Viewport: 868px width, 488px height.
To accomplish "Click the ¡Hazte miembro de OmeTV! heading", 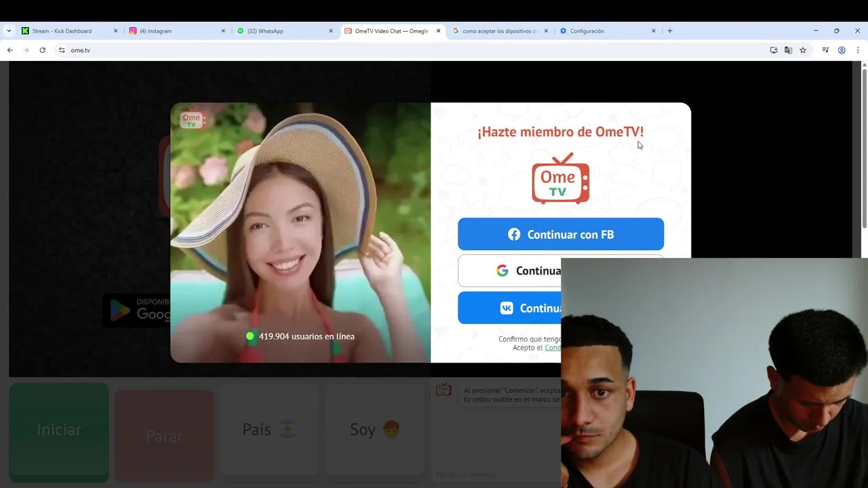I will coord(561,132).
